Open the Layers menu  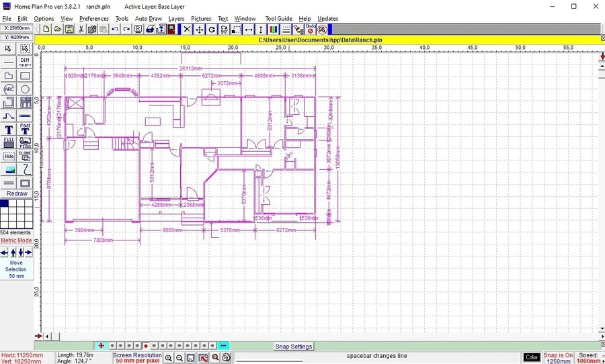[x=176, y=19]
